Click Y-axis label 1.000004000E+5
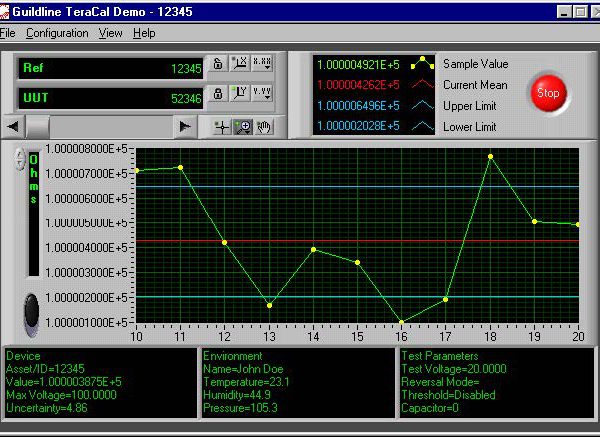The image size is (600, 437). 86,248
